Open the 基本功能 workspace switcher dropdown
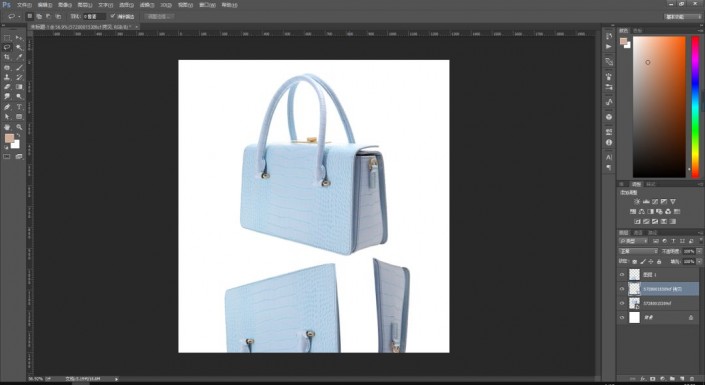The image size is (705, 385). tap(682, 17)
